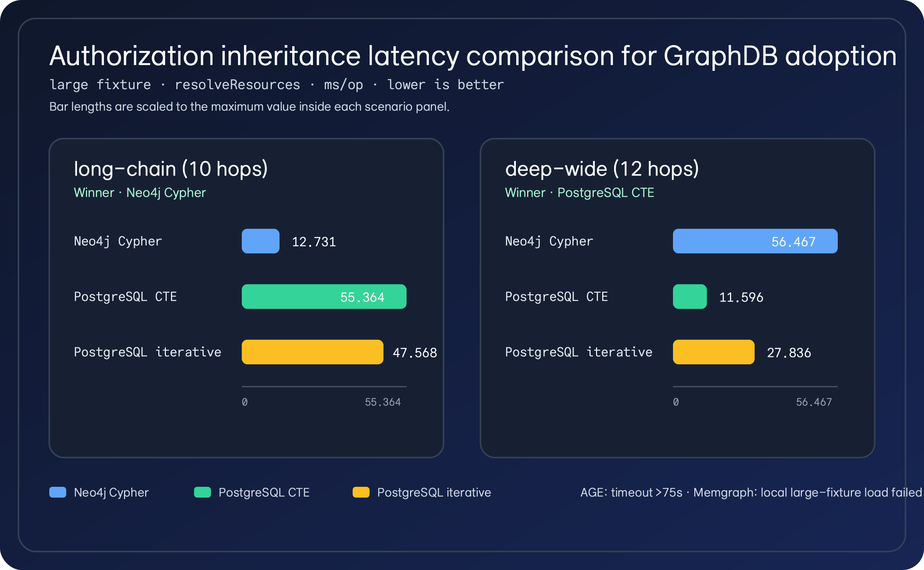Click the footnote about AGE timeout and Memgraph
The image size is (924, 570).
point(751,493)
